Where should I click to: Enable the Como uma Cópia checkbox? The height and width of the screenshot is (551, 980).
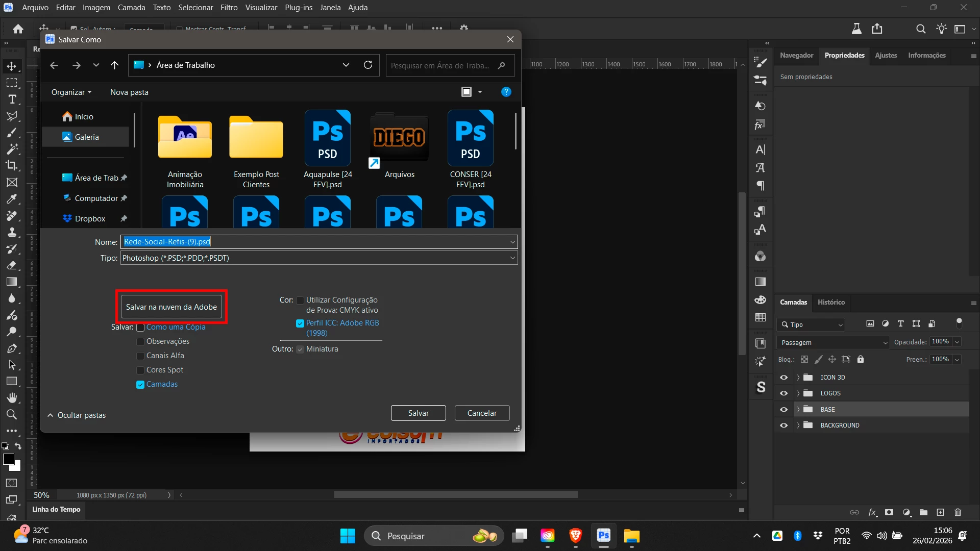(140, 328)
